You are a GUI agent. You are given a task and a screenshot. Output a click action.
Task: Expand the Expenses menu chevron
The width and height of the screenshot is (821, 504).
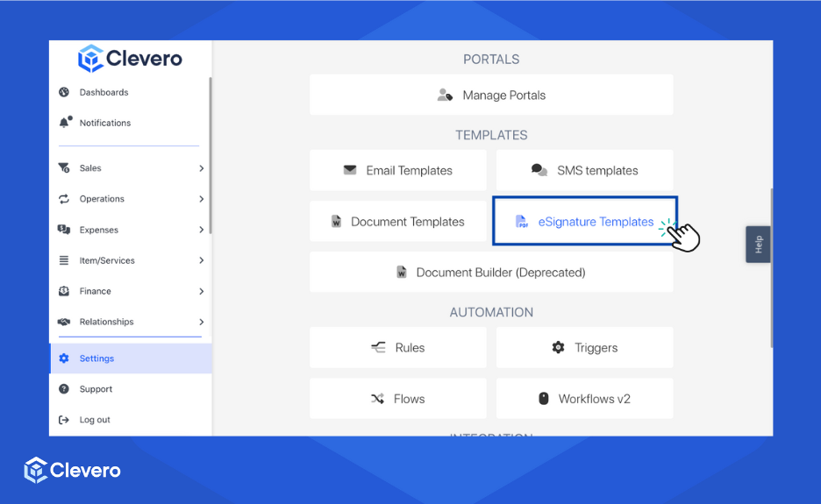pos(202,230)
